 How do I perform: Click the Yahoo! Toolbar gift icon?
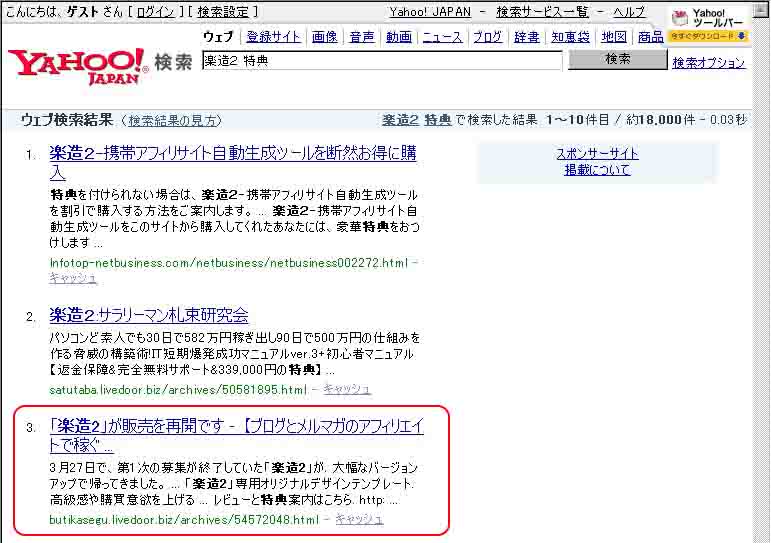[680, 18]
